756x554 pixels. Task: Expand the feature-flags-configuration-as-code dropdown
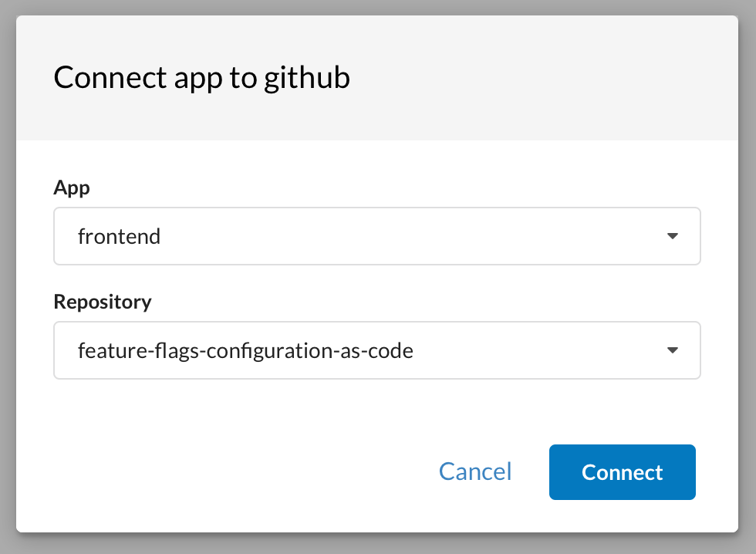point(376,350)
